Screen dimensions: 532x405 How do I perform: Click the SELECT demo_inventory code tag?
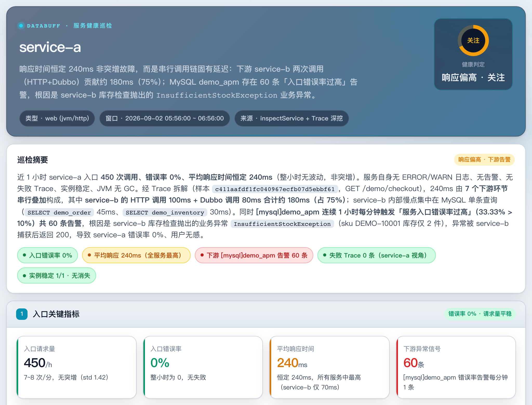165,212
